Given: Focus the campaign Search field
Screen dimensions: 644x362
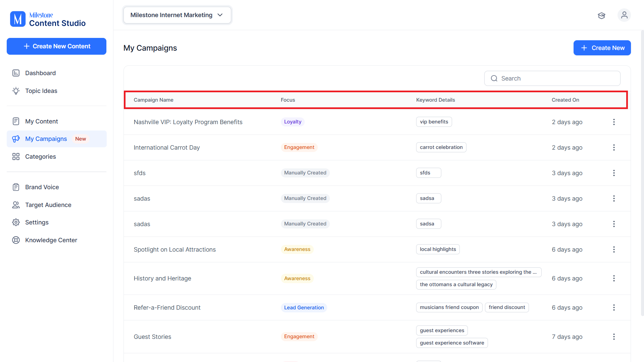Looking at the screenshot, I should coord(552,79).
